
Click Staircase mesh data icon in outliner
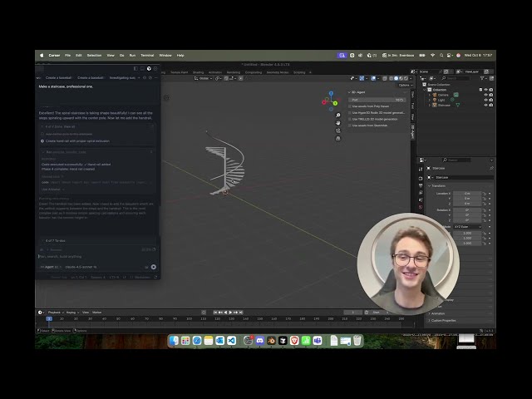(x=458, y=106)
